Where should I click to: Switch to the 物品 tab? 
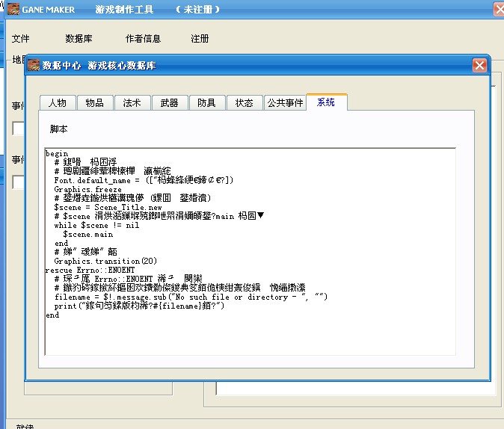point(95,103)
